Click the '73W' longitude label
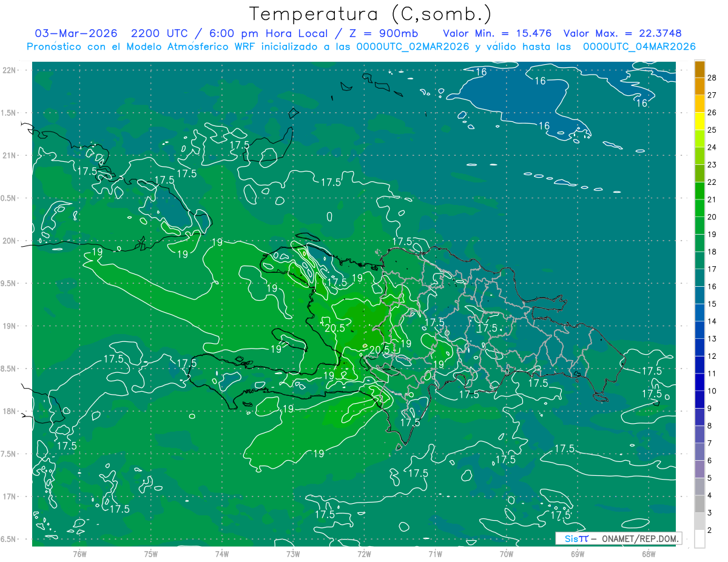 coord(293,554)
